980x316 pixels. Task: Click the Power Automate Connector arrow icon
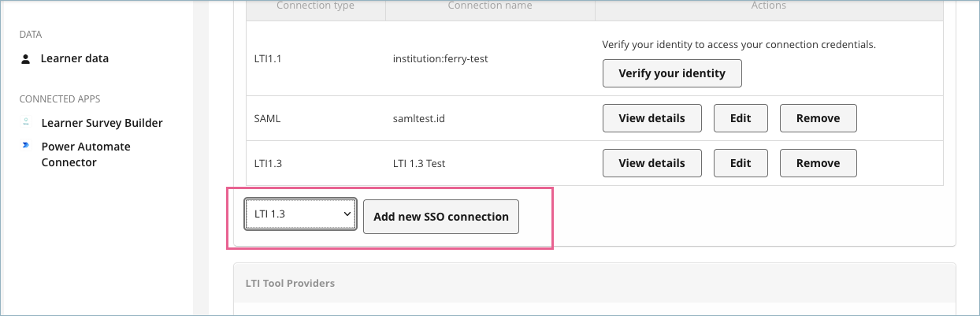(x=26, y=146)
